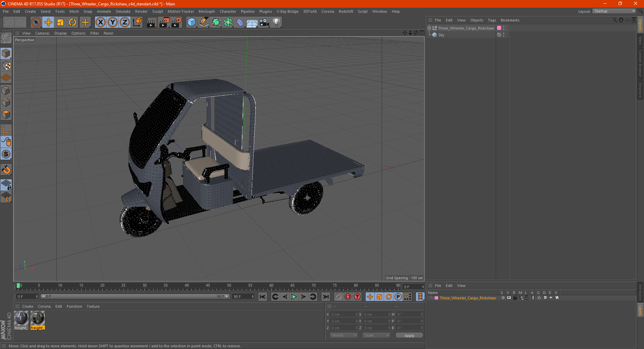Click the Redo arrow icon
Screen dimensions: 644x349
(x=21, y=22)
